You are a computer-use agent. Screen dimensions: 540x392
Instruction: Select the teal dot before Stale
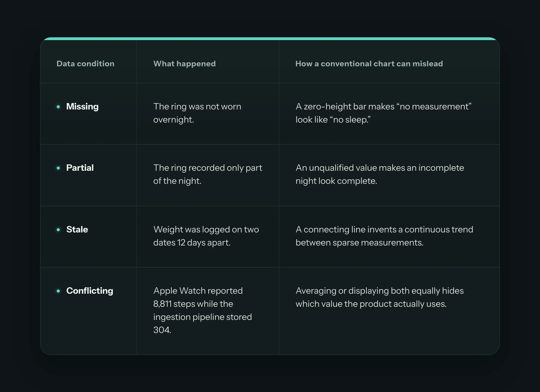(x=58, y=230)
